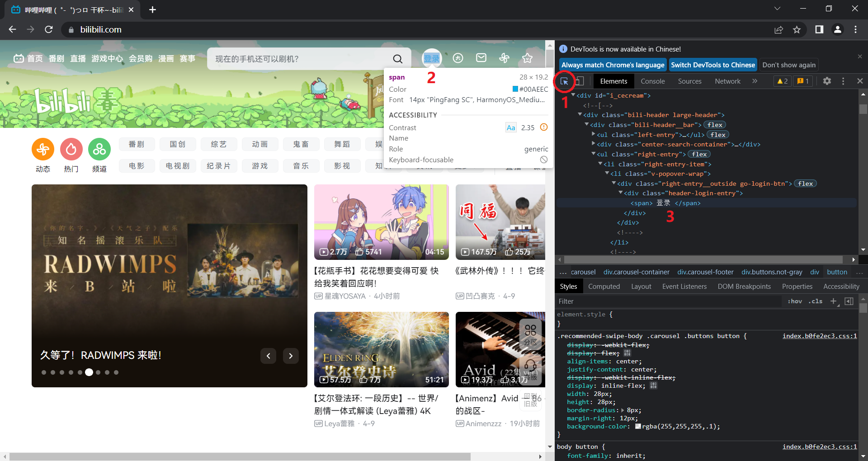Open Chrome three-dot menu
Viewport: 868px width, 461px height.
(855, 29)
